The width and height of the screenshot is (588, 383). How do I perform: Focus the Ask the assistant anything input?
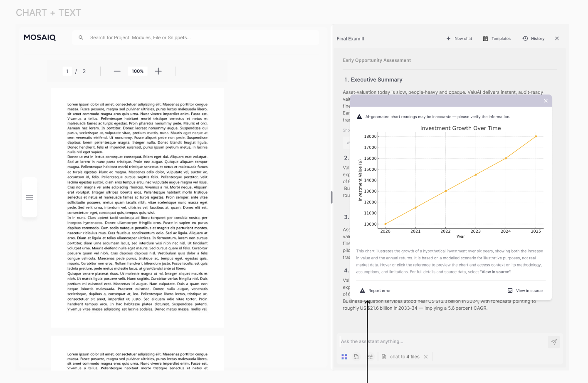(416, 341)
